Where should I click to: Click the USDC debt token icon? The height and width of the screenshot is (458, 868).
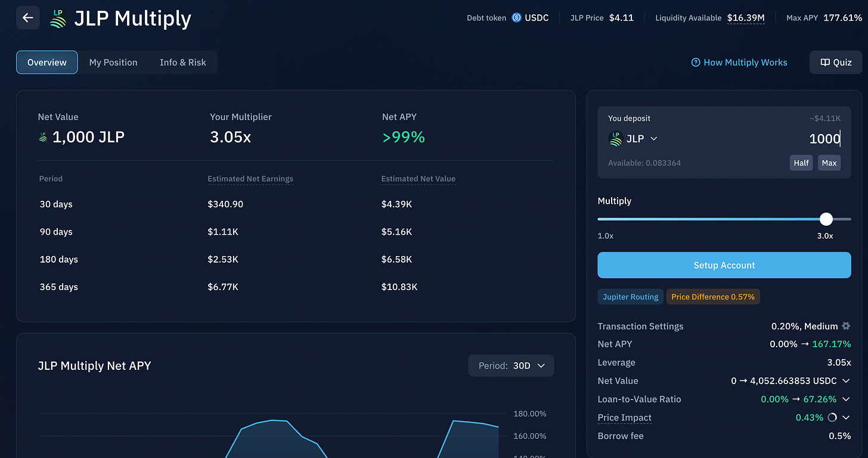(x=516, y=18)
